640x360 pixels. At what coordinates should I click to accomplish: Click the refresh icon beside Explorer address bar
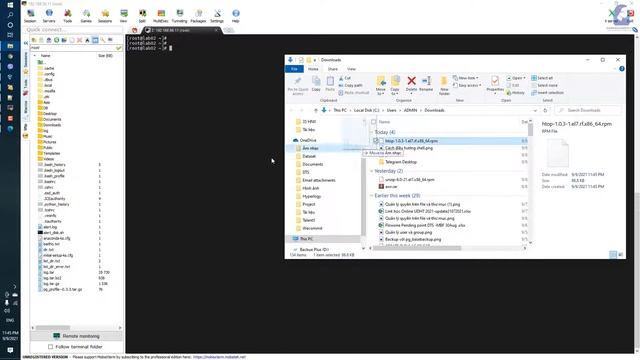pyautogui.click(x=545, y=110)
